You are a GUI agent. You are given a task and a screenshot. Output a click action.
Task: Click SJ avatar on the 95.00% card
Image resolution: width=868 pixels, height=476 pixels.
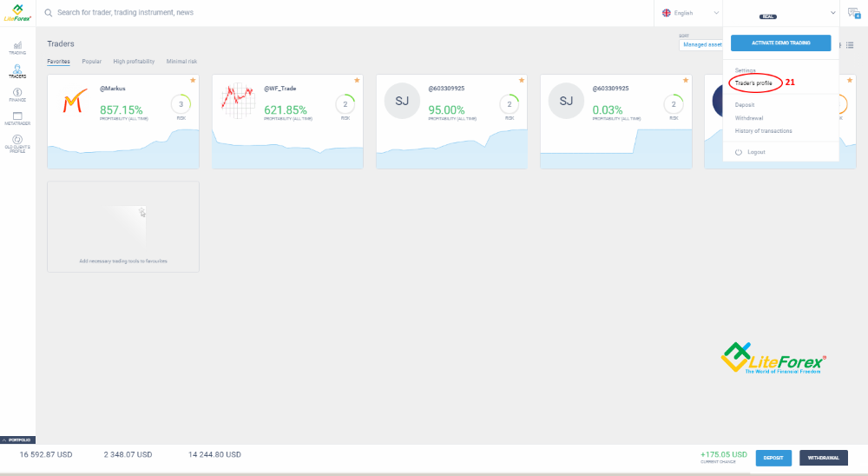[x=402, y=101]
